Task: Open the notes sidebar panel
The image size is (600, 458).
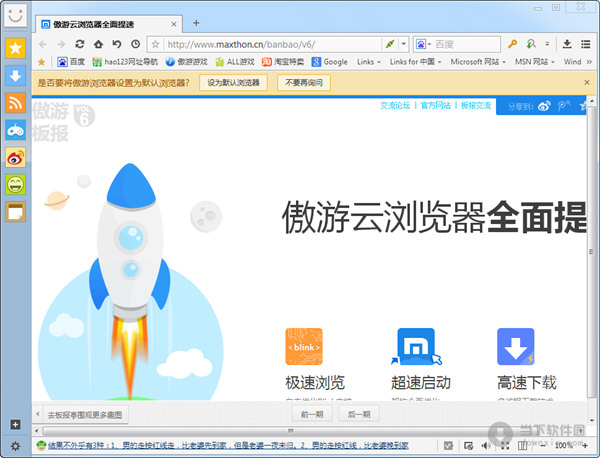Action: [15, 212]
